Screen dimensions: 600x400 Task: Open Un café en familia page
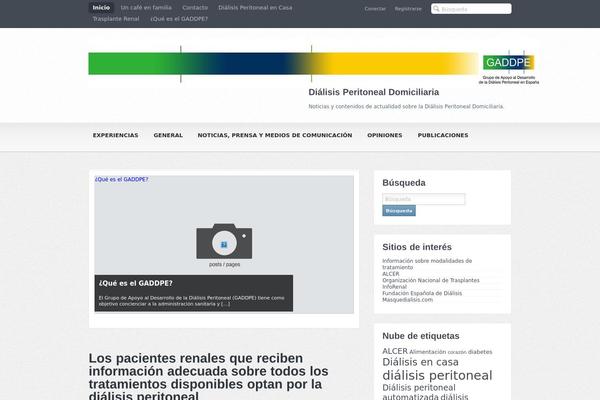[146, 7]
